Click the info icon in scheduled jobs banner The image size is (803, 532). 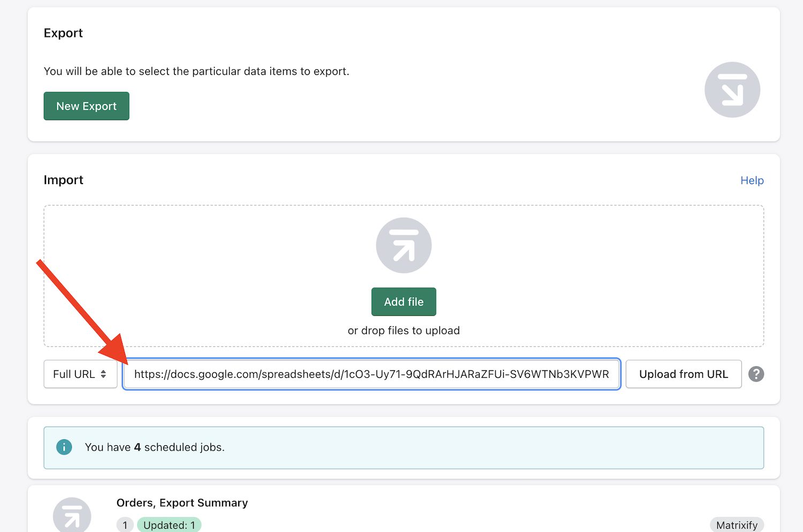pos(64,447)
